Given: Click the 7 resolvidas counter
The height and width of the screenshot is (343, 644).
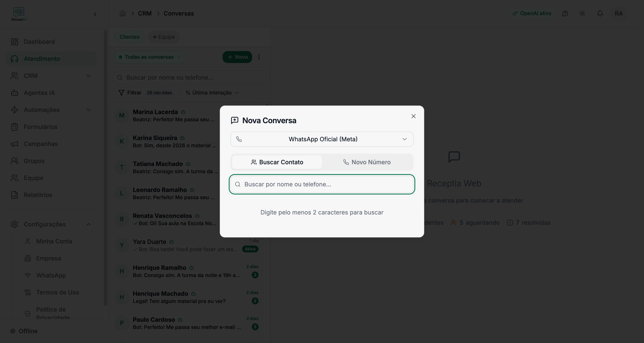Looking at the screenshot, I should [529, 223].
